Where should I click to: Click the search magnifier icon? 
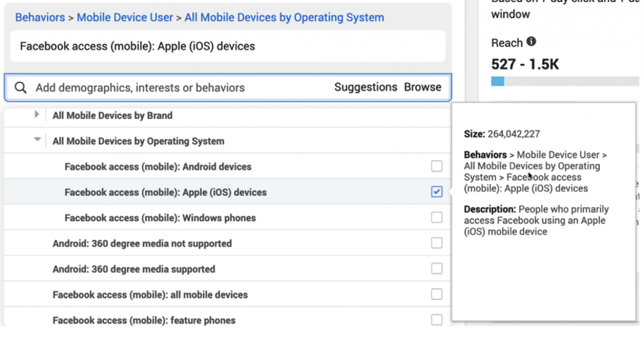point(21,87)
